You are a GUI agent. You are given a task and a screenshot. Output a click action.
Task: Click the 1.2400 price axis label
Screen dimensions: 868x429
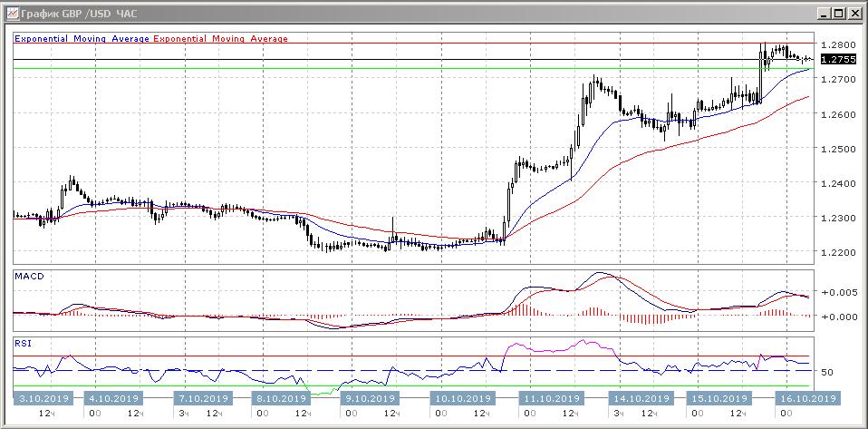(x=839, y=183)
